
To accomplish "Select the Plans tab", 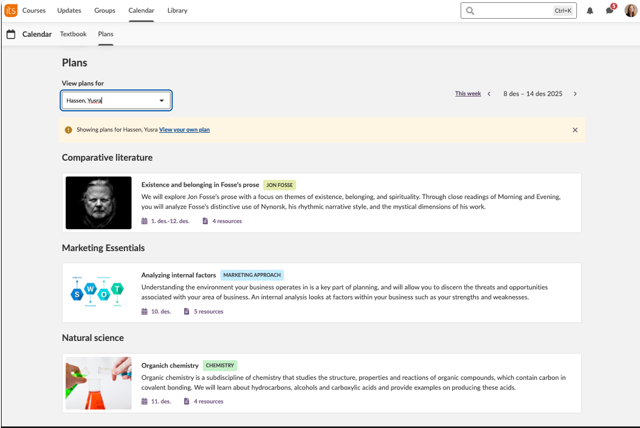I will click(106, 34).
